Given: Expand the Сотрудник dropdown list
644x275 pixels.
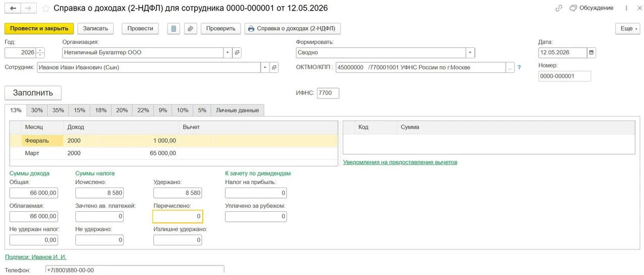Looking at the screenshot, I should 265,67.
